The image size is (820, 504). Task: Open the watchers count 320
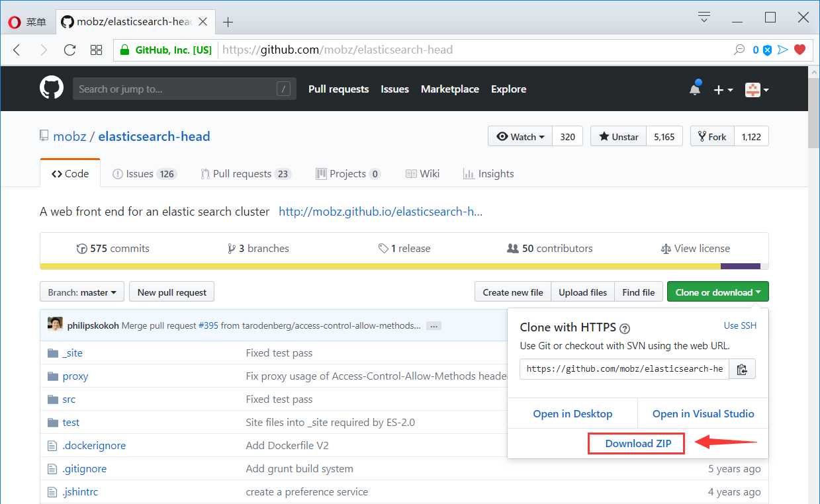568,137
